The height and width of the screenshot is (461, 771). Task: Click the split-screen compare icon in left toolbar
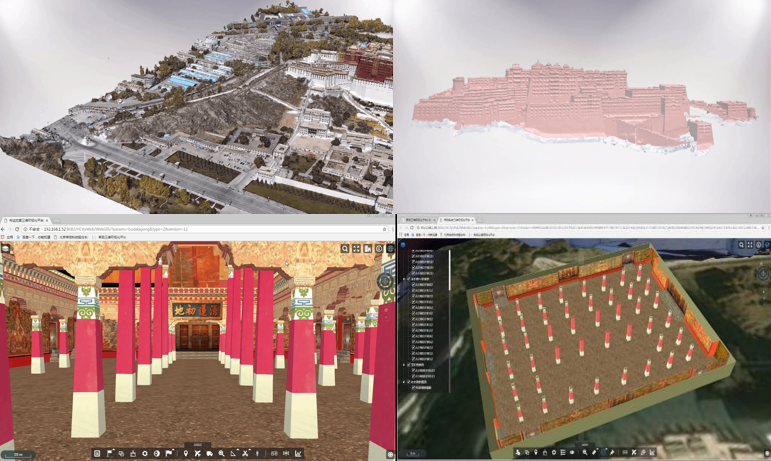point(286,453)
